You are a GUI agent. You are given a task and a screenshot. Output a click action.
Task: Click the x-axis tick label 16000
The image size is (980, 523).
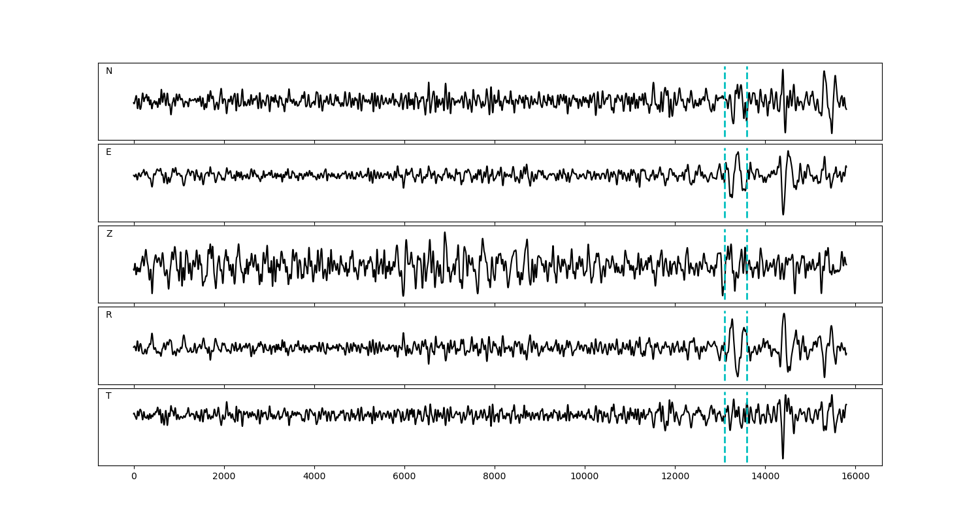click(855, 477)
